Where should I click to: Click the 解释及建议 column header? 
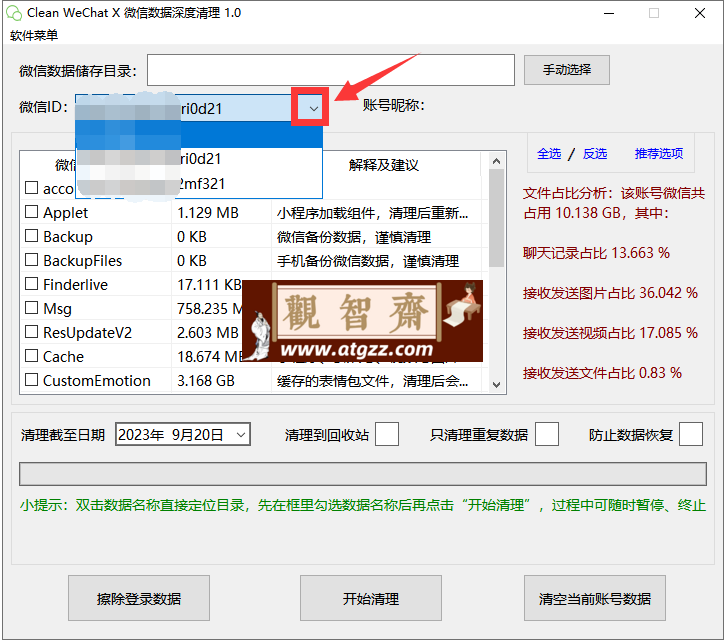coord(383,165)
